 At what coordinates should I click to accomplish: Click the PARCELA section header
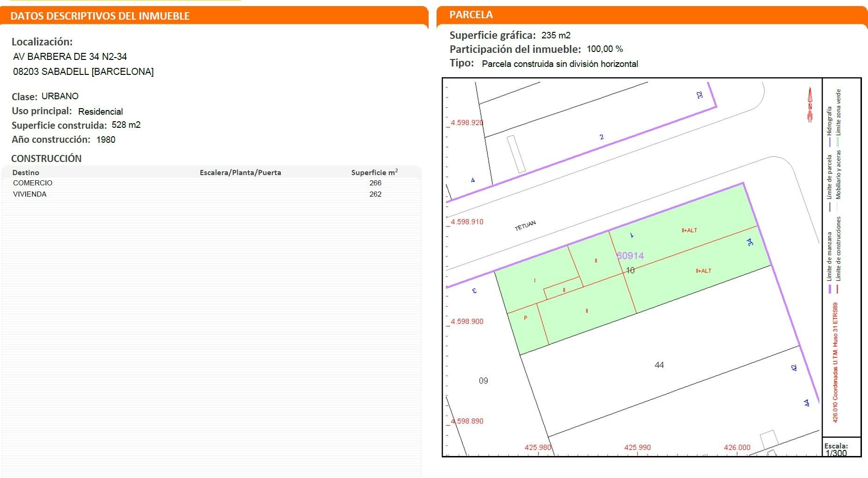pos(471,15)
